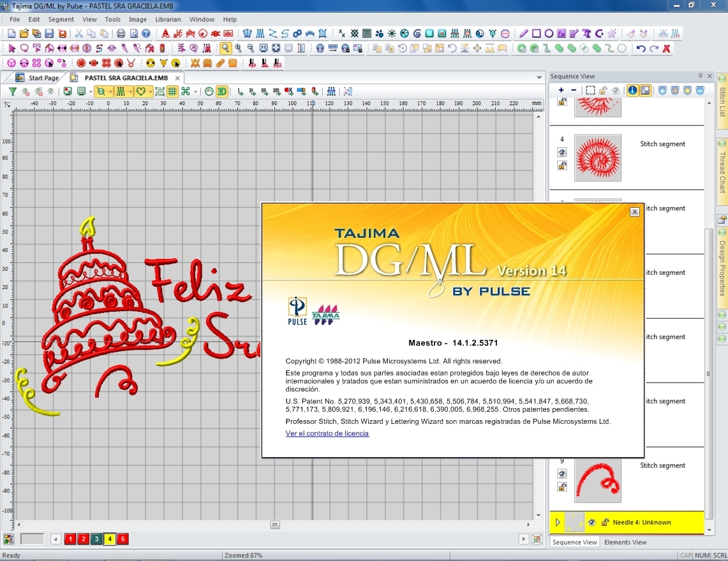Viewport: 728px width, 561px height.
Task: Select the Rectangle shape tool
Action: coord(536,33)
